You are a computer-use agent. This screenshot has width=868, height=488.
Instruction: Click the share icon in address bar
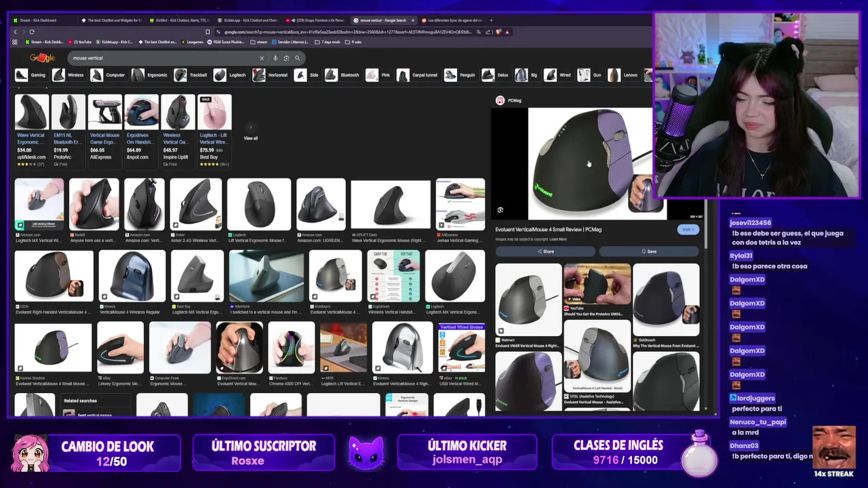click(x=488, y=32)
